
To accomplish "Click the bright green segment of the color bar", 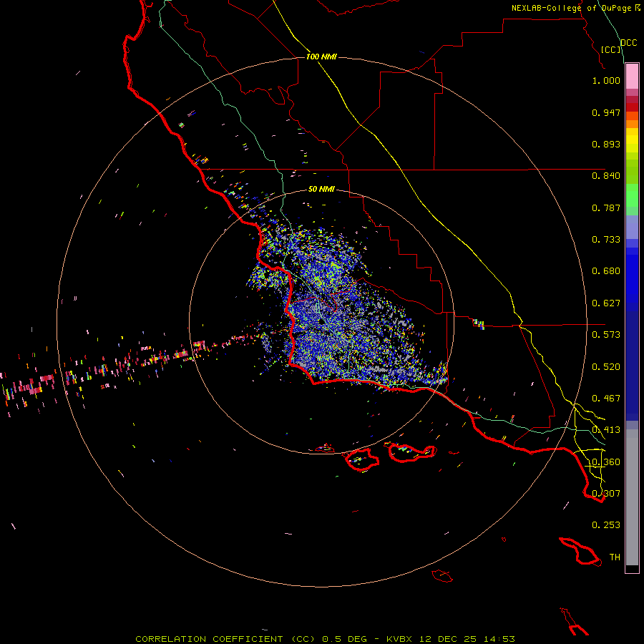I will click(x=632, y=195).
